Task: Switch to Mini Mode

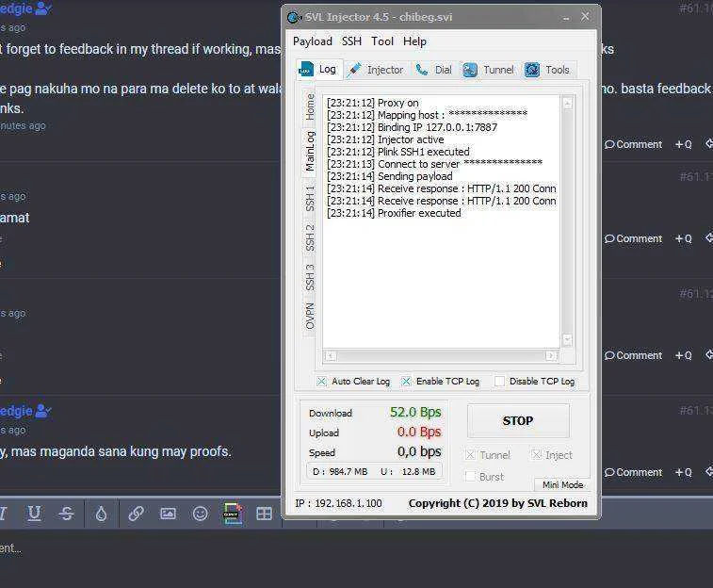Action: point(562,484)
